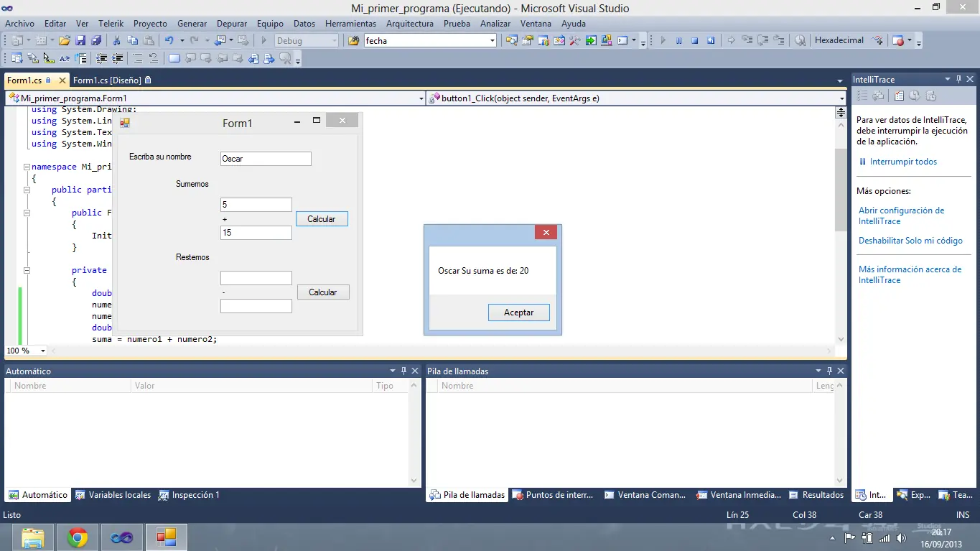980x551 pixels.
Task: Open Más información acerca de IntelliTrace link
Action: (910, 274)
